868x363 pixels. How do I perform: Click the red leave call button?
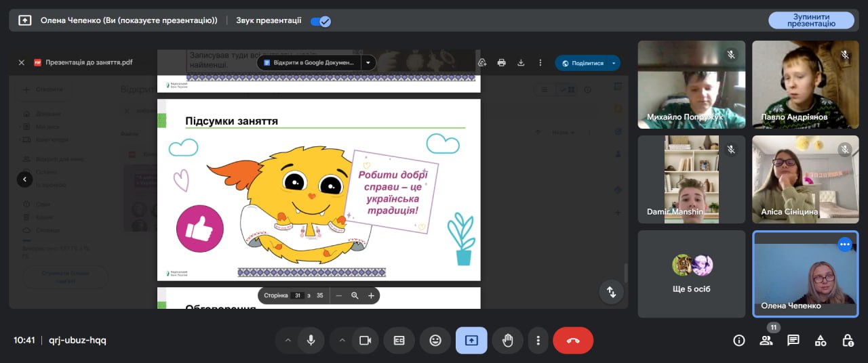click(x=573, y=341)
